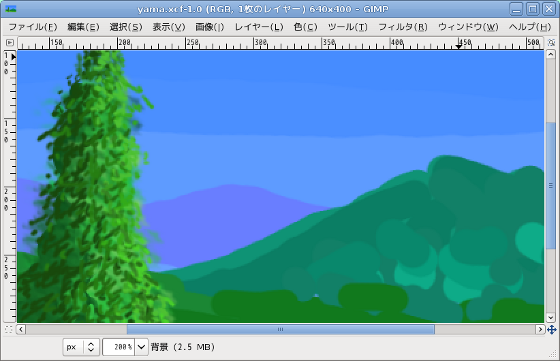Click the horizontal scrollbar thumb
This screenshot has height=361, width=560.
[281, 329]
